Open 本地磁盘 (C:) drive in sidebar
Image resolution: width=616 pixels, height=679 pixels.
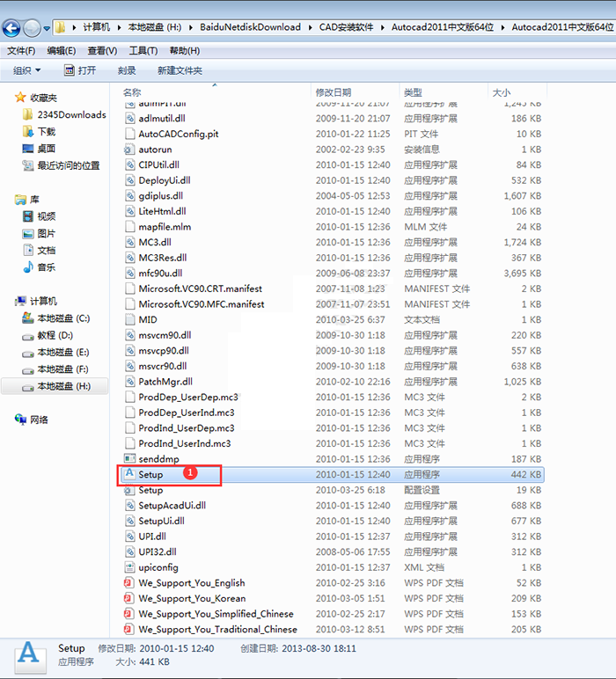(x=56, y=318)
